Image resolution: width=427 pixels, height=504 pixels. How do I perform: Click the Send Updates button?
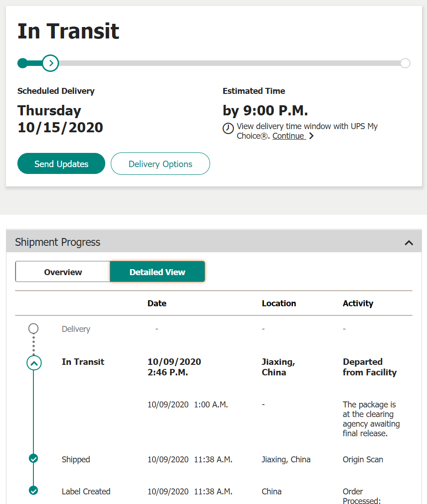tap(61, 163)
